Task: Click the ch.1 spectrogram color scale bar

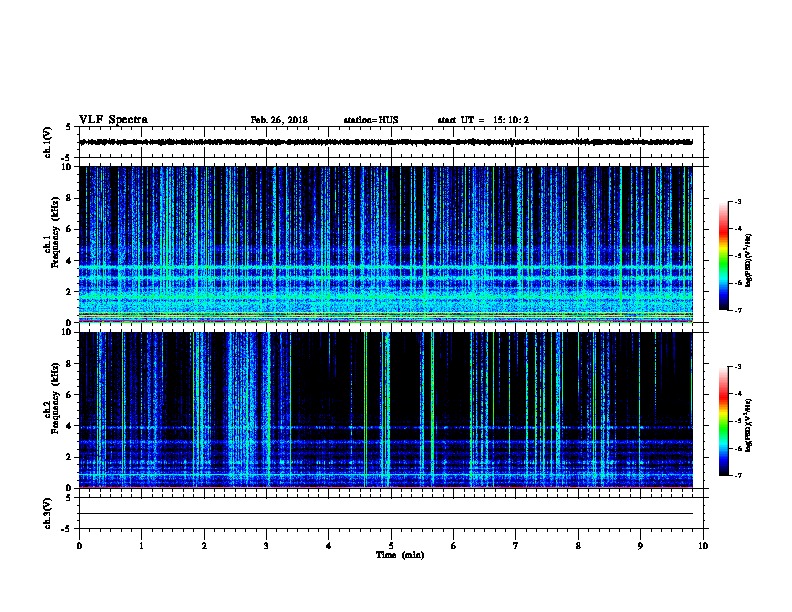Action: pos(723,256)
